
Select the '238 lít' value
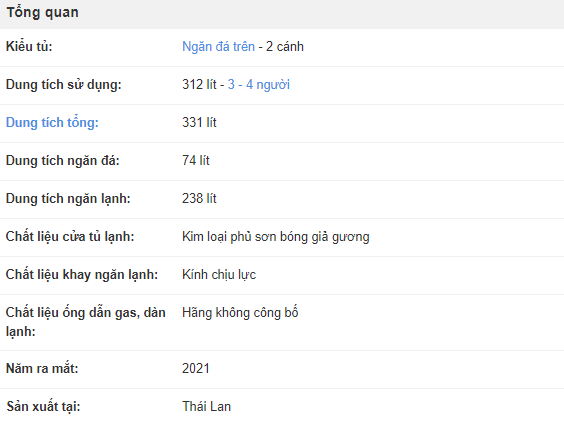click(199, 199)
